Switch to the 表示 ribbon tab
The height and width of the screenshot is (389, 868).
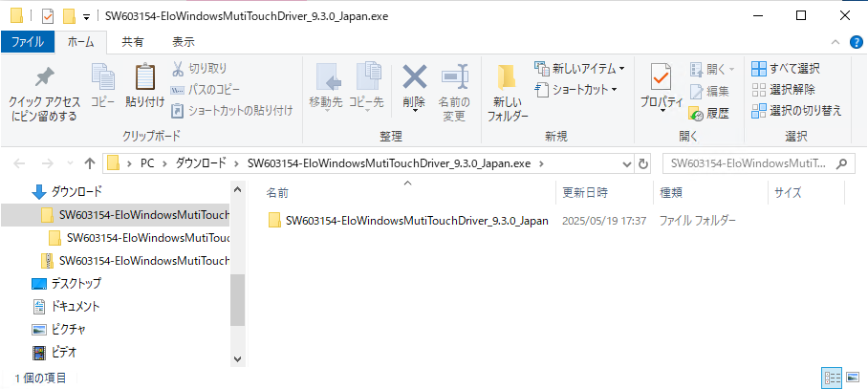coord(183,42)
